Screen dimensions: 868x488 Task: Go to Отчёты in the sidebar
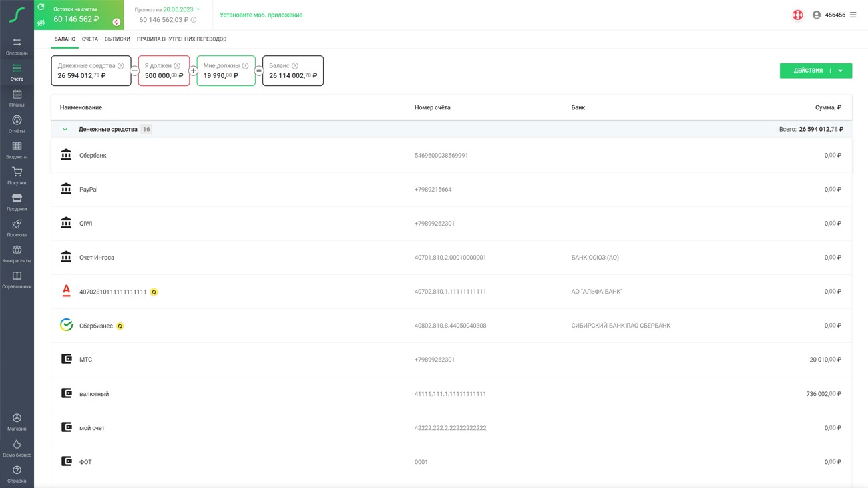[17, 124]
